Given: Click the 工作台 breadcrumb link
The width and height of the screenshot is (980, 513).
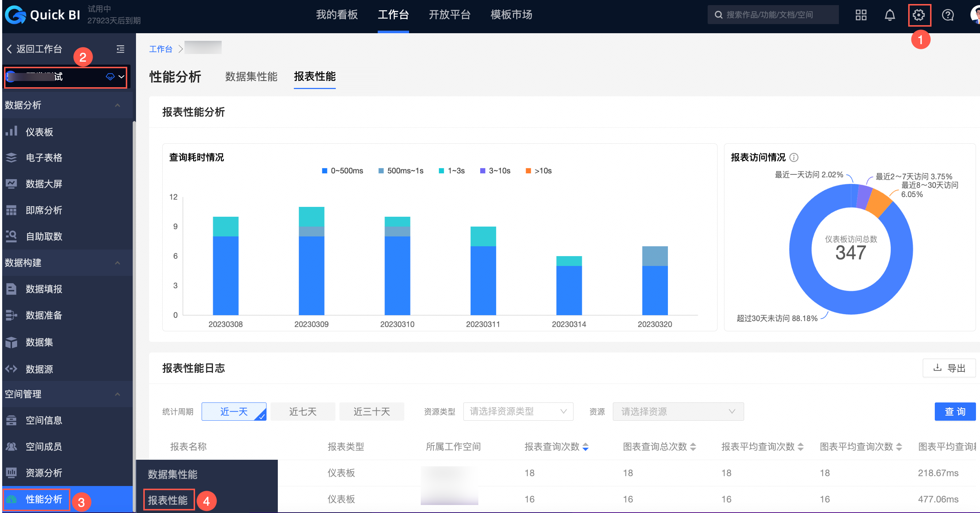Looking at the screenshot, I should [x=160, y=49].
